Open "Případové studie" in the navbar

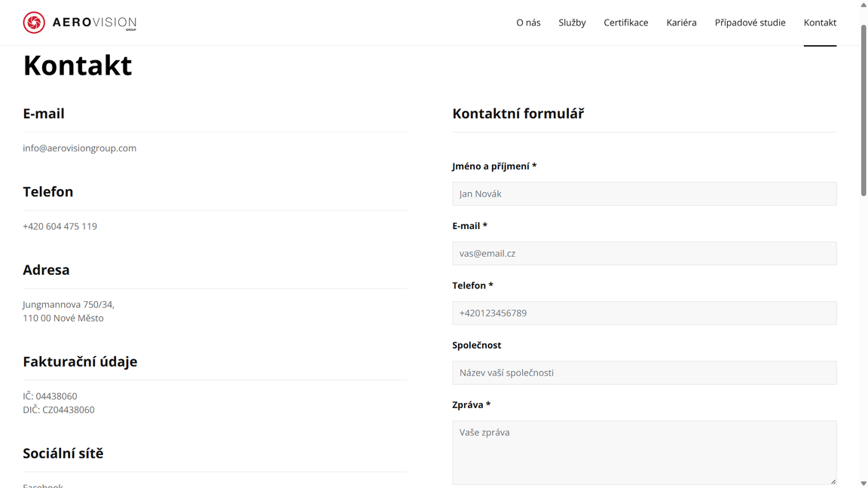[750, 22]
